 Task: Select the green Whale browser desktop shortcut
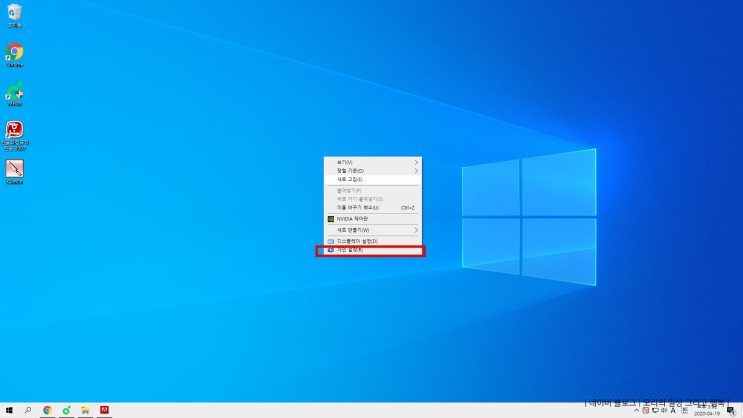pos(15,94)
